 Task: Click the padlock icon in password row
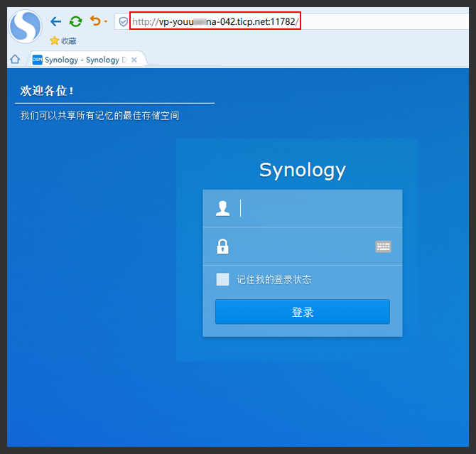[222, 247]
